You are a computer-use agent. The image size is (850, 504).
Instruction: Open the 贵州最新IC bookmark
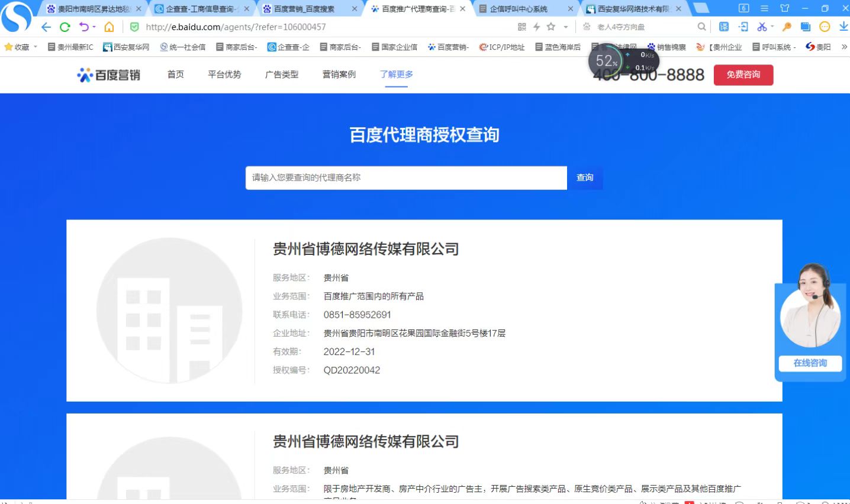pyautogui.click(x=70, y=47)
